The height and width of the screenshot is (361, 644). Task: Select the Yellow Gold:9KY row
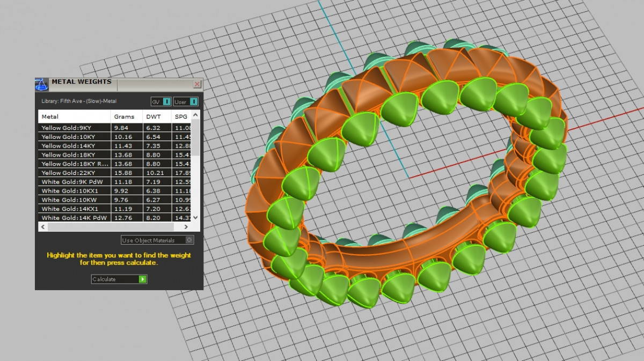point(74,128)
